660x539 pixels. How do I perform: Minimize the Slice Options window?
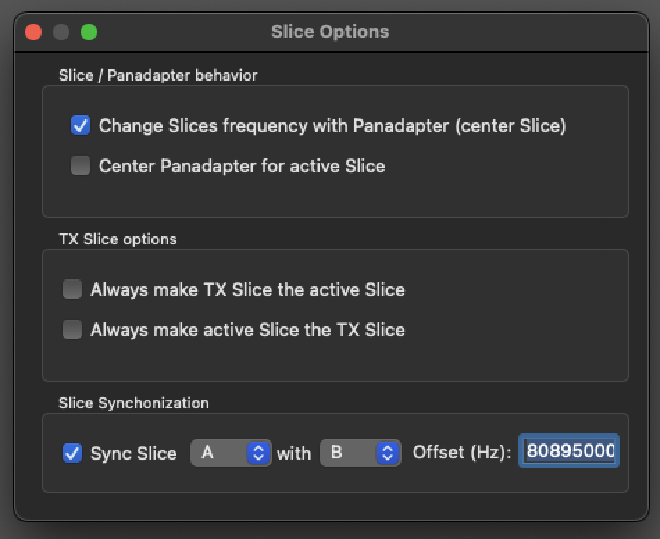(x=61, y=32)
